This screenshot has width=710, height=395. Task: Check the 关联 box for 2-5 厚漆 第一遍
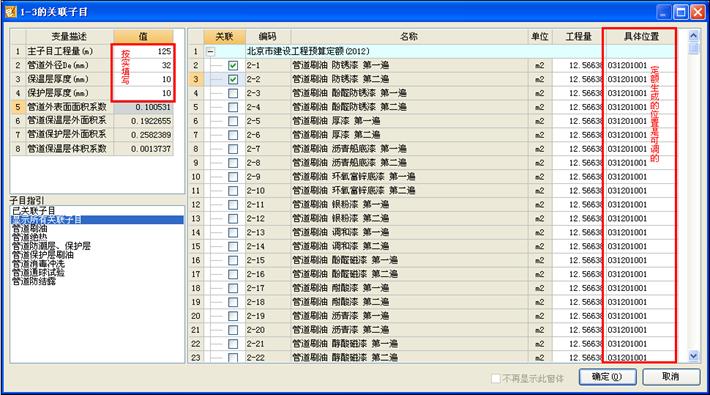[x=233, y=121]
